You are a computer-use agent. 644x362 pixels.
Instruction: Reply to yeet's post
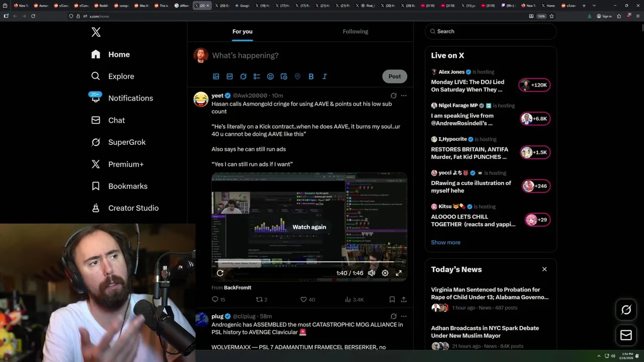tap(218, 300)
